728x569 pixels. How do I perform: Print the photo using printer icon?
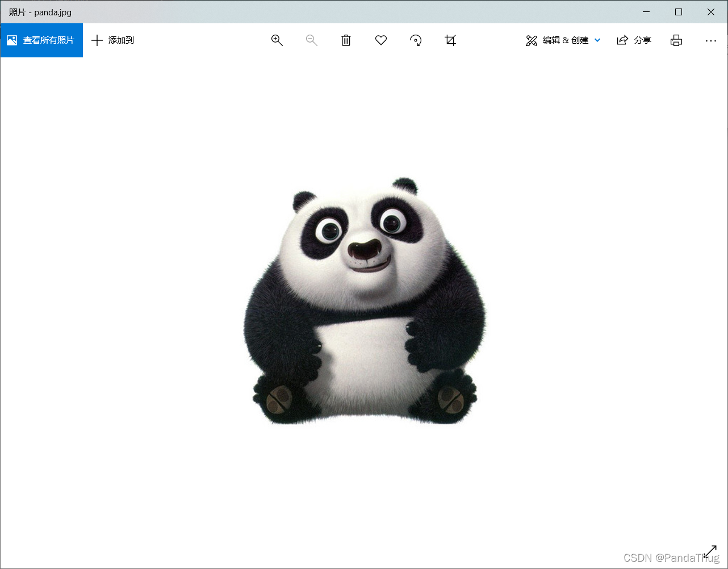click(x=676, y=40)
